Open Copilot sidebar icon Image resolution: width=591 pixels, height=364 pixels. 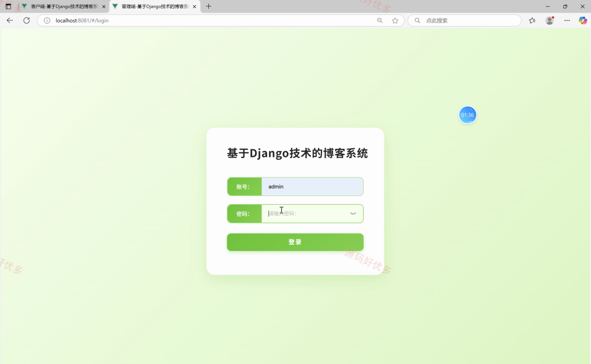tap(583, 20)
